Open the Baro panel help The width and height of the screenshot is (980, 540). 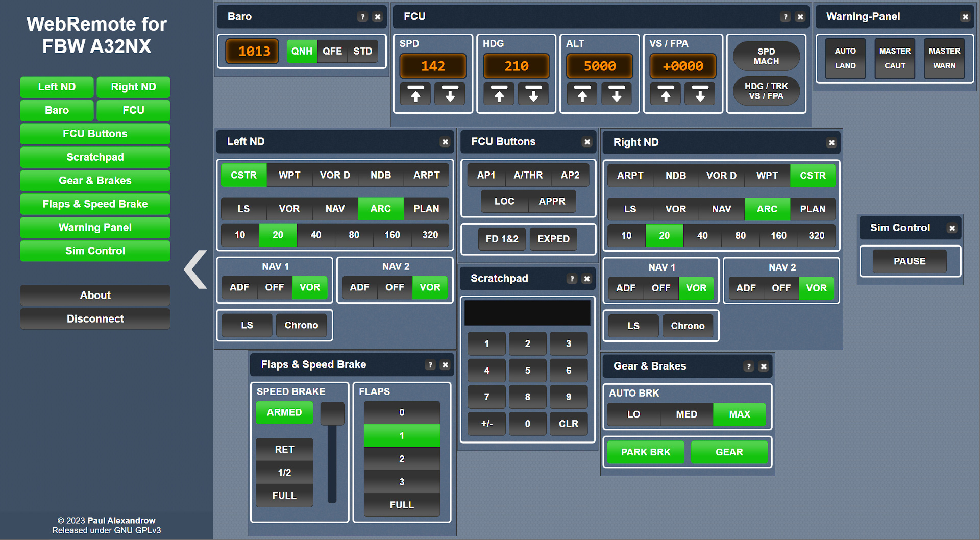click(x=362, y=17)
